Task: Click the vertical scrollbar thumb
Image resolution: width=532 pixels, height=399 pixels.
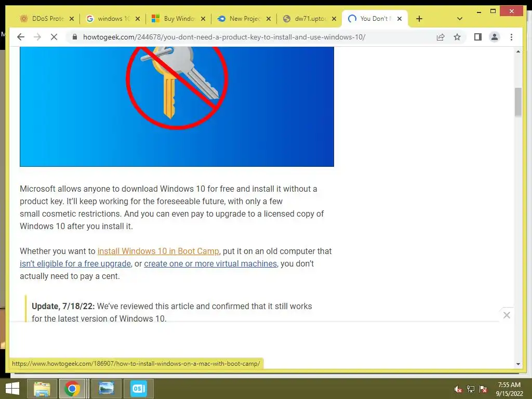Action: [518, 102]
